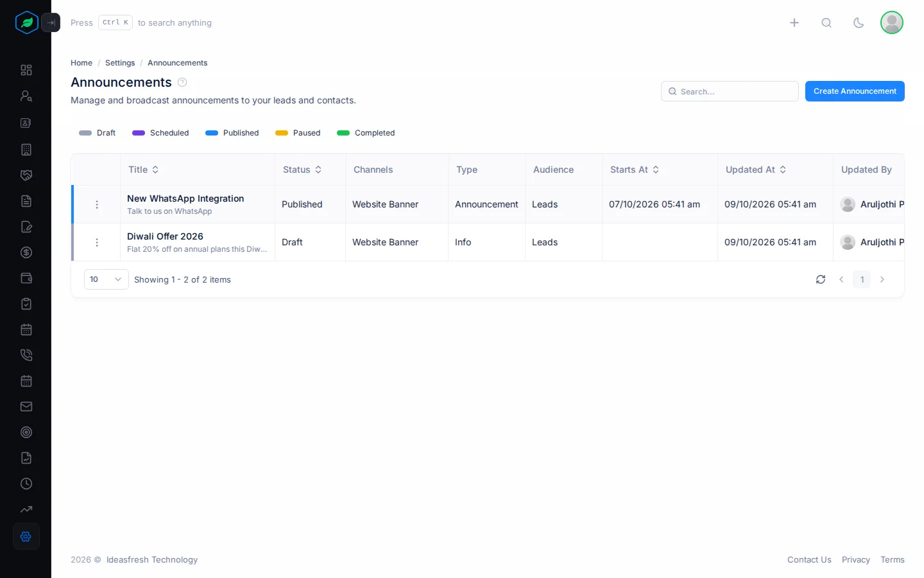
Task: Open the clock sidebar icon
Action: (26, 484)
